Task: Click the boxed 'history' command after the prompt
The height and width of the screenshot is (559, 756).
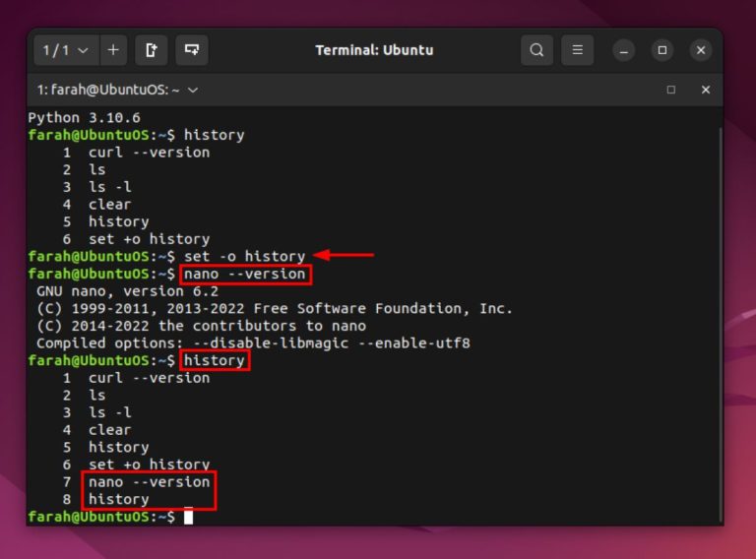Action: pyautogui.click(x=215, y=360)
